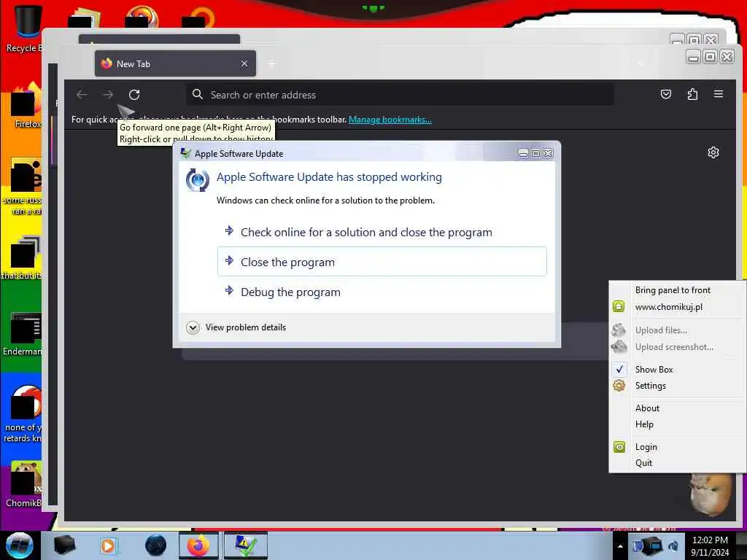The width and height of the screenshot is (747, 560).
Task: Select the New Tab tab
Action: [x=175, y=63]
